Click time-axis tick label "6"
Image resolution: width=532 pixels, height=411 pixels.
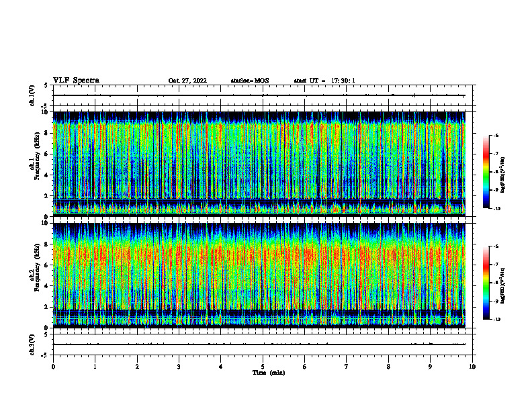pyautogui.click(x=305, y=367)
